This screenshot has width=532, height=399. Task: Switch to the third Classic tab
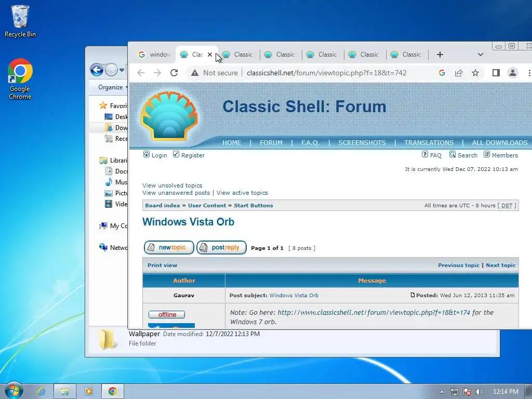281,54
